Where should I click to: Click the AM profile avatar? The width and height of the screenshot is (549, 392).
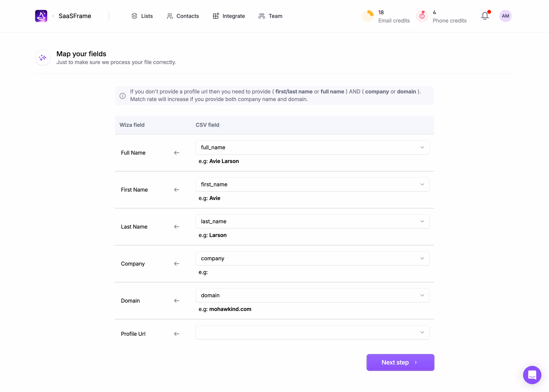pos(506,16)
